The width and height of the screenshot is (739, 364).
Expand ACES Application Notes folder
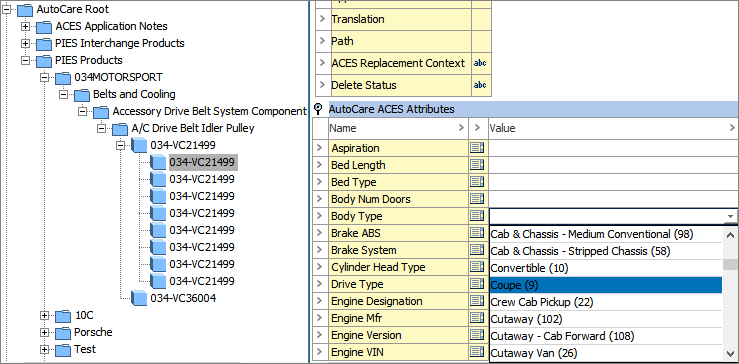25,26
